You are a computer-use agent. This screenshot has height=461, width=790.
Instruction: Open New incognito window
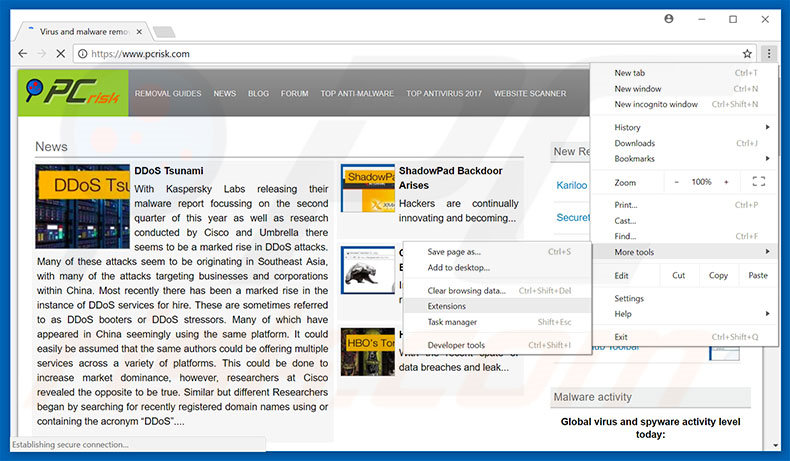[685, 104]
